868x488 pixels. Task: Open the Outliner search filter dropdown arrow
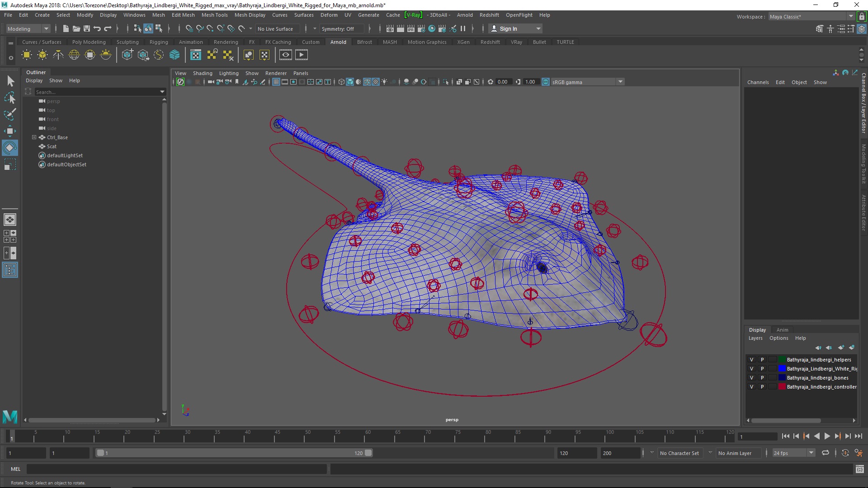pos(162,92)
